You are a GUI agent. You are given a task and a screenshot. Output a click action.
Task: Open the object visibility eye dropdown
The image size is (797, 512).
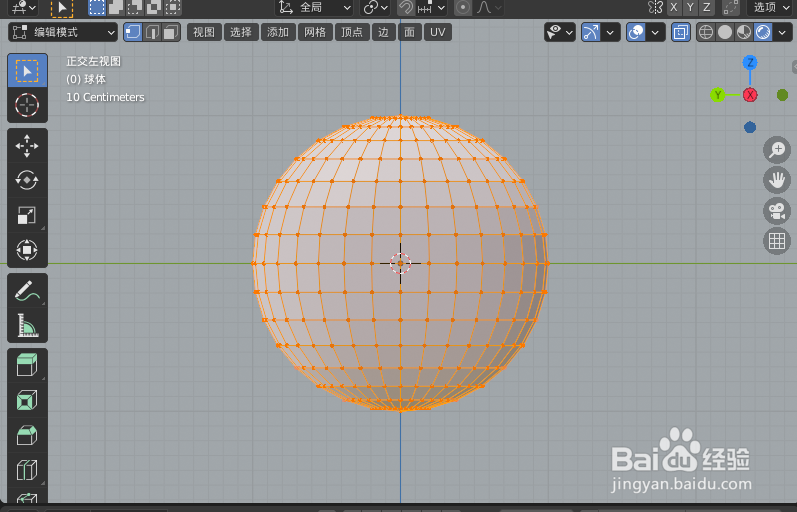[x=560, y=33]
